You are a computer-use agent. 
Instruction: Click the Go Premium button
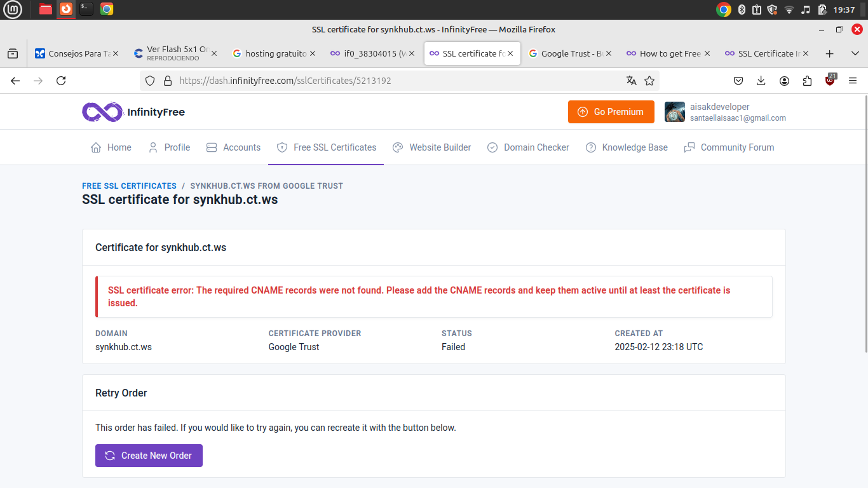pos(611,112)
